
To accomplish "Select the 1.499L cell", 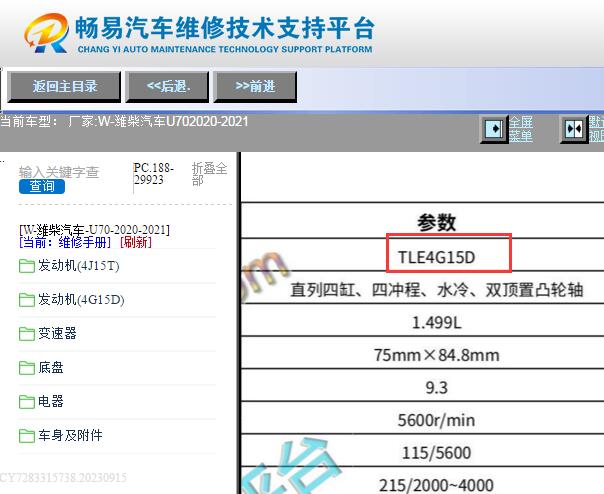I will coord(436,323).
